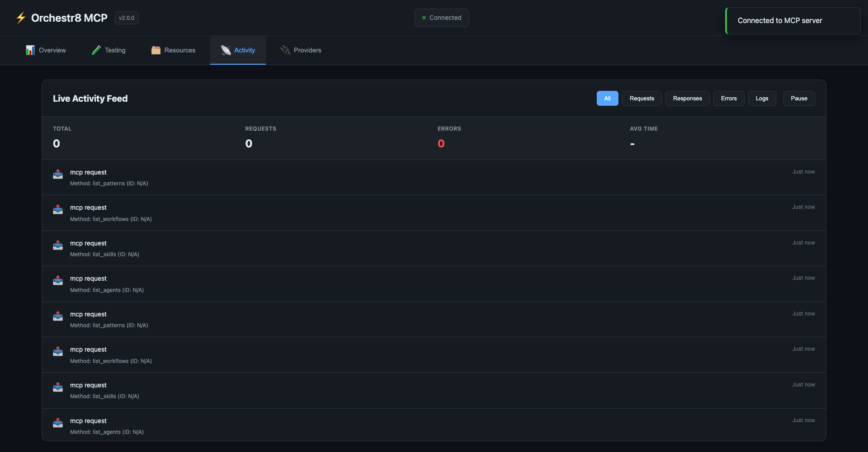Viewport: 868px width, 452px height.
Task: Click inbox icon of first list_agents request
Action: (58, 280)
